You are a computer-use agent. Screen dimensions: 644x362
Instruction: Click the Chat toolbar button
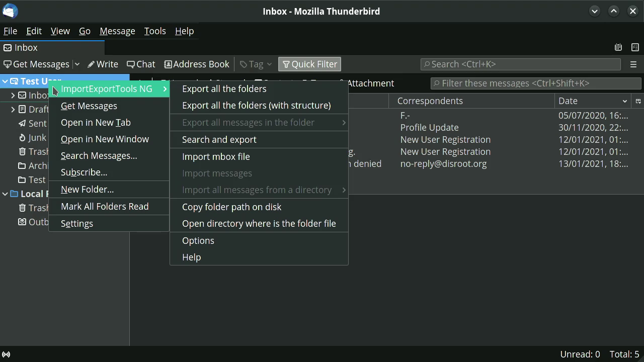tap(141, 64)
